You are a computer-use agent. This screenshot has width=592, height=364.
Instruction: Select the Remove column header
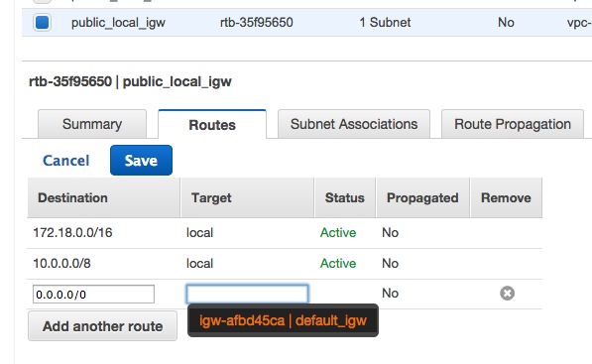(507, 197)
